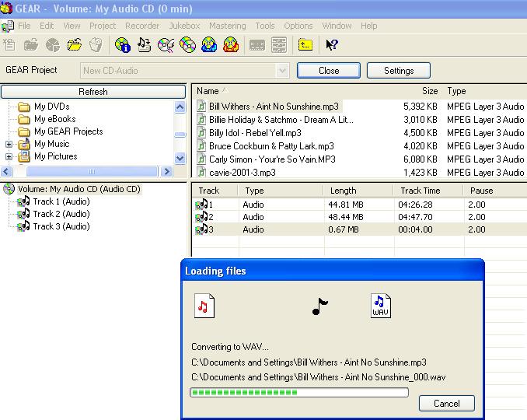Click the Track 2 audio icon in tree
Viewport: 527px width, 420px height.
[23, 214]
